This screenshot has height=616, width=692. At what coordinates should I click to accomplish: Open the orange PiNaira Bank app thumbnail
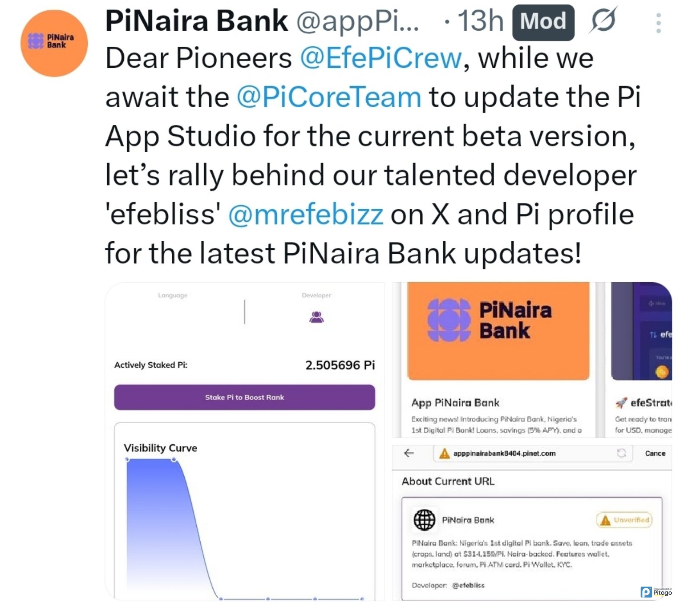click(x=498, y=331)
